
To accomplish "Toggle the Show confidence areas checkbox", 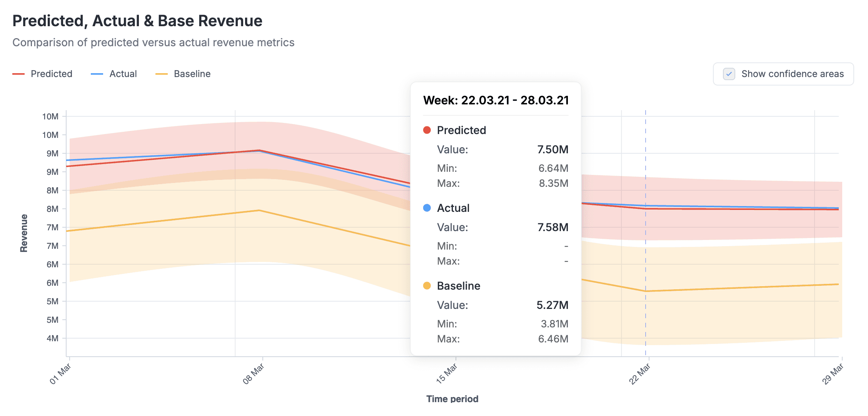I will [729, 74].
